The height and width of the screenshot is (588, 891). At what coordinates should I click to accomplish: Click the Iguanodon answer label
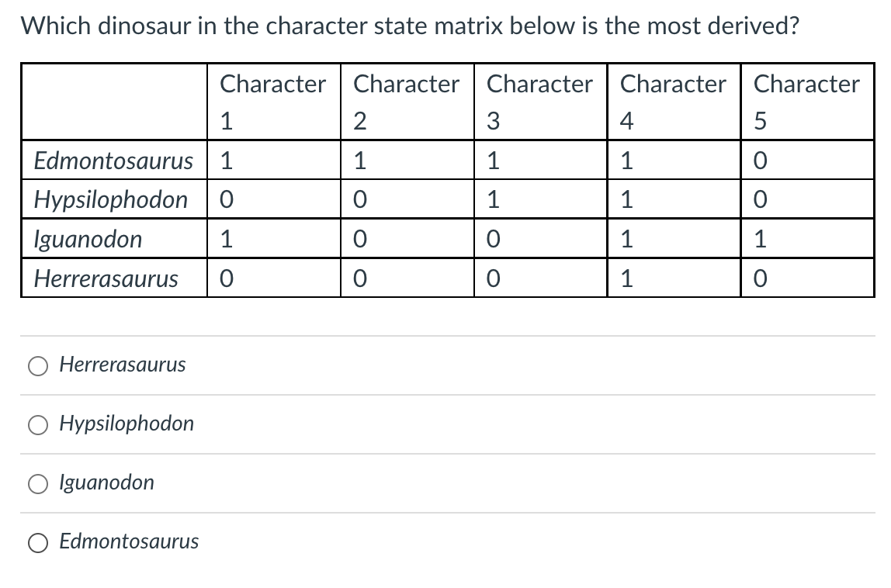coord(106,483)
